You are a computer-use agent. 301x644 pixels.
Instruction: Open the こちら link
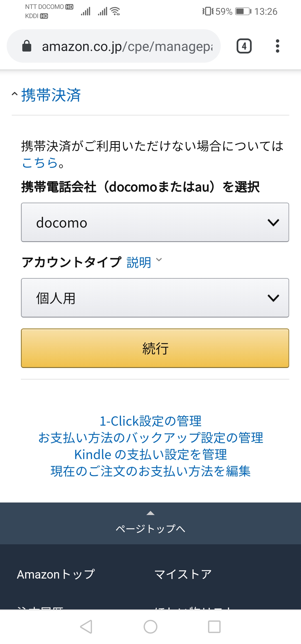pyautogui.click(x=40, y=163)
